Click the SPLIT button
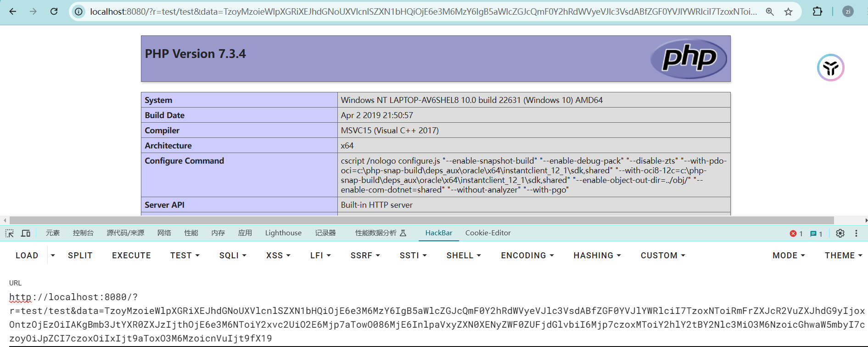The width and height of the screenshot is (868, 347). 80,256
